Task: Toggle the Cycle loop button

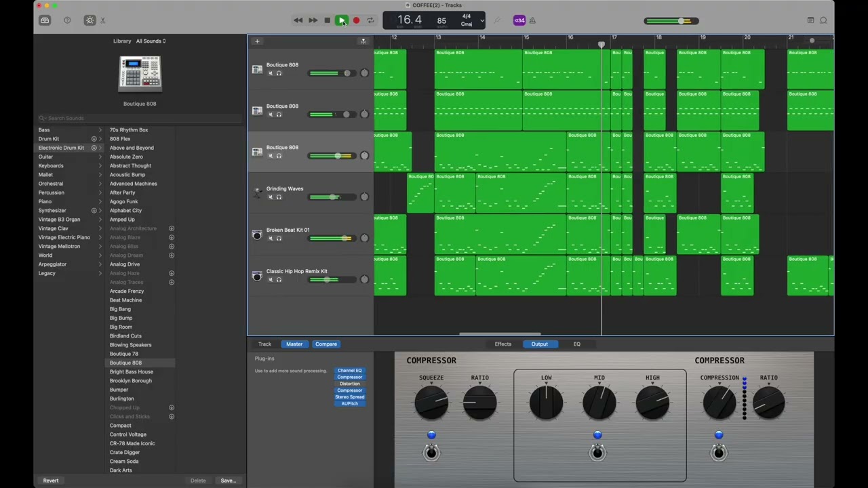Action: (370, 20)
